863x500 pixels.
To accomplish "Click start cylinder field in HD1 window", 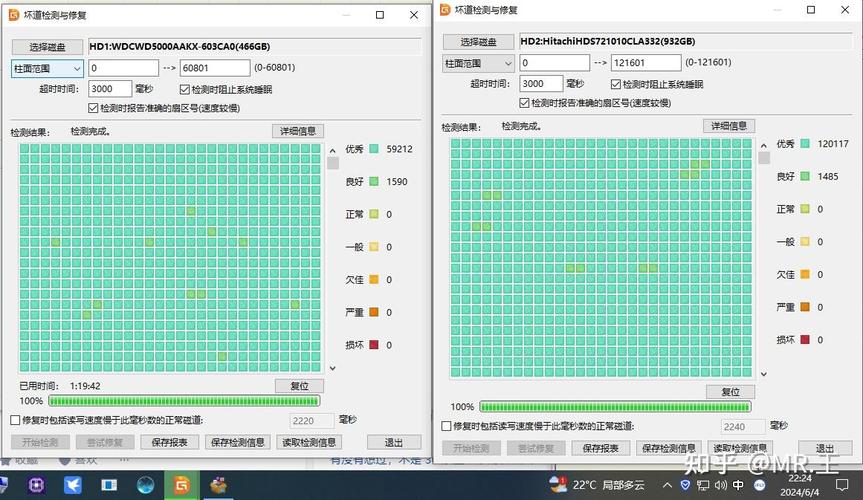I will (x=123, y=68).
